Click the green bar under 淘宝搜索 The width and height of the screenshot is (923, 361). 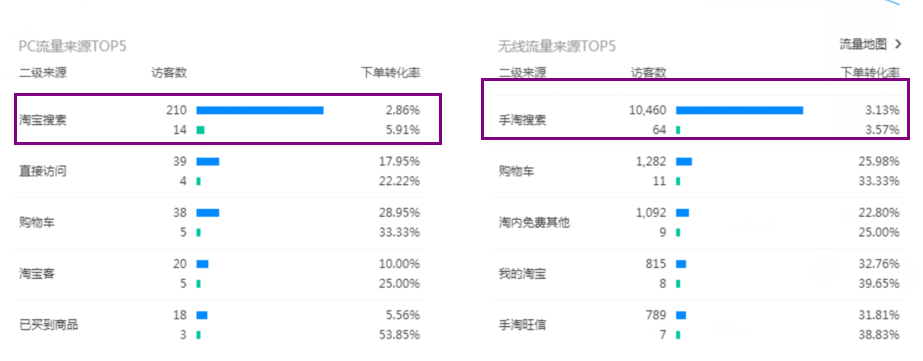pyautogui.click(x=200, y=130)
